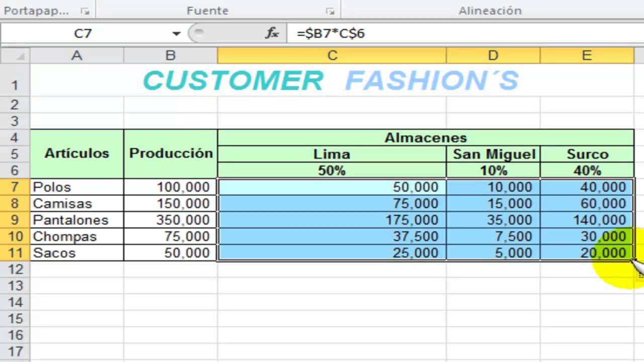Click Chompas production cell 75,000
Screen dimensions: 644x362
tap(171, 236)
